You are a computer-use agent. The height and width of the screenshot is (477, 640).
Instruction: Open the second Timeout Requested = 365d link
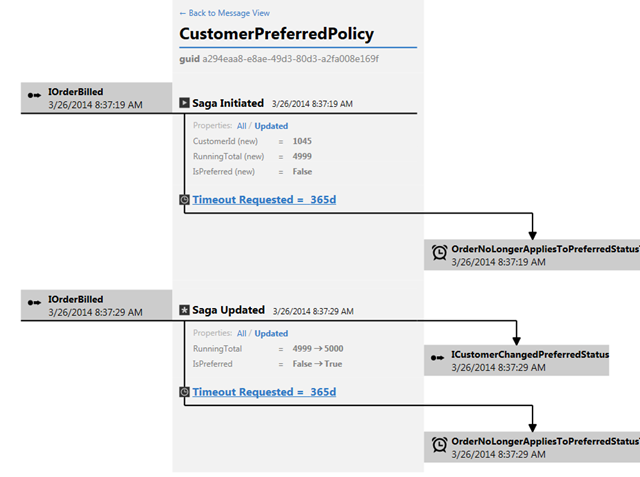[x=264, y=392]
